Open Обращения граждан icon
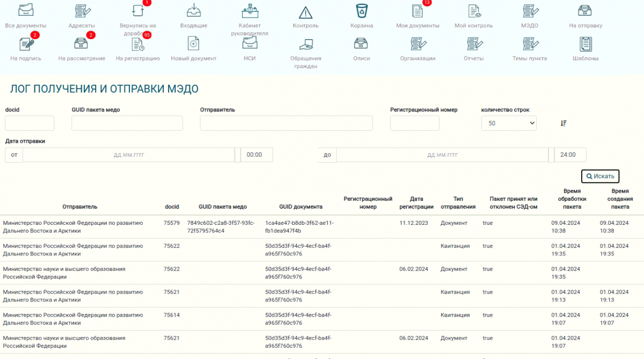This screenshot has width=644, height=359. [305, 44]
